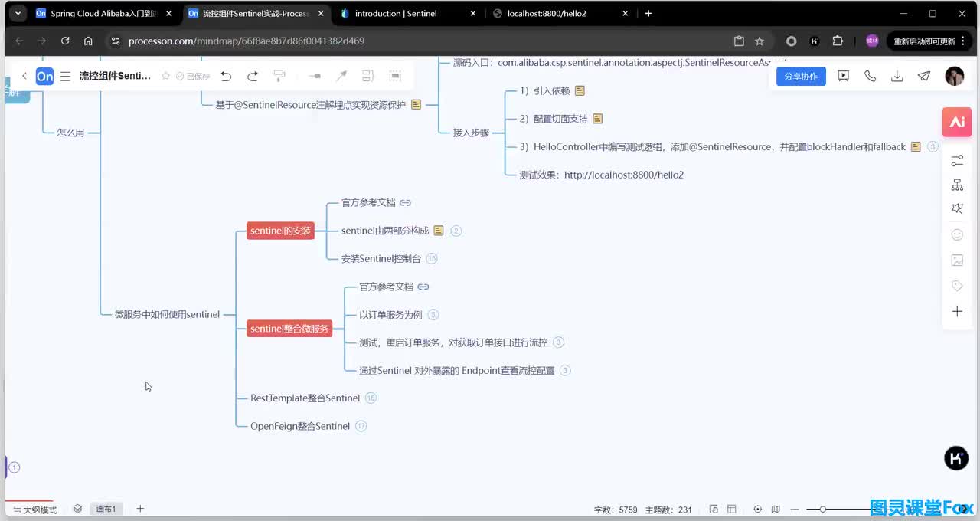The height and width of the screenshot is (521, 980).
Task: Toggle the navigation map icon
Action: point(776,509)
